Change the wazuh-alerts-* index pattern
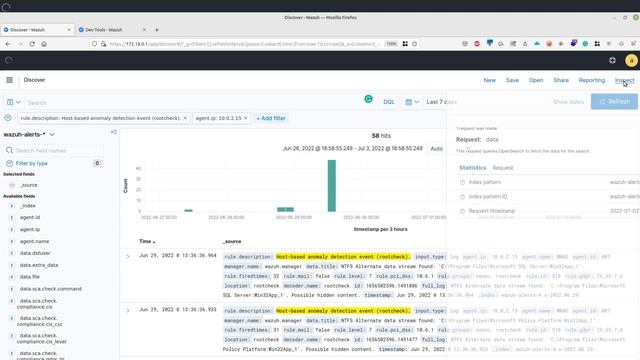Image resolution: width=640 pixels, height=360 pixels. [x=29, y=134]
